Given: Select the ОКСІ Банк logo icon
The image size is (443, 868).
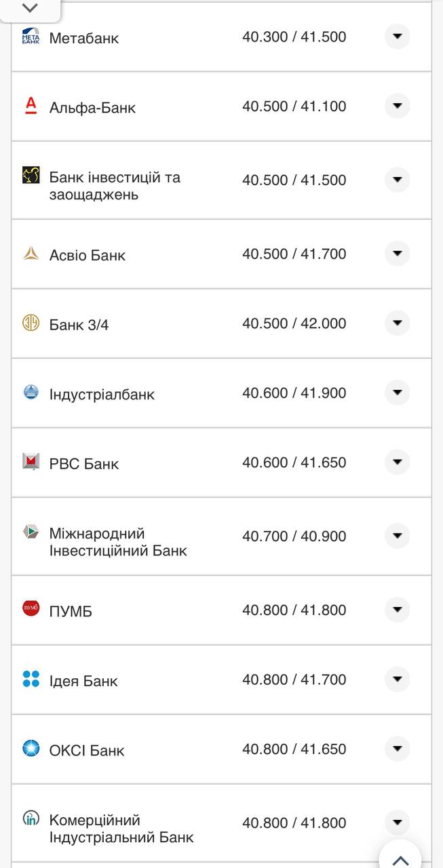Looking at the screenshot, I should (x=30, y=749).
